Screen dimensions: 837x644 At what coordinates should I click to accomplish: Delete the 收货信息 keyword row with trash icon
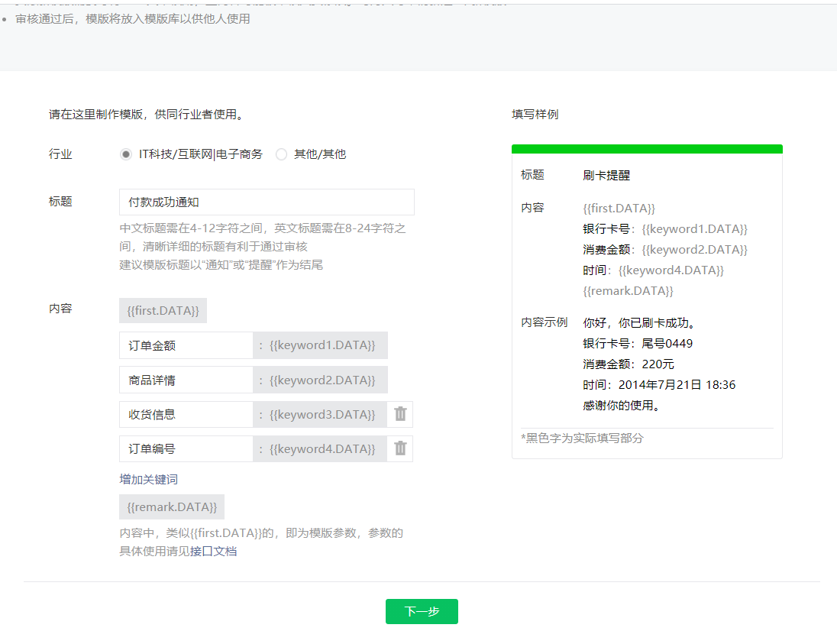point(400,414)
